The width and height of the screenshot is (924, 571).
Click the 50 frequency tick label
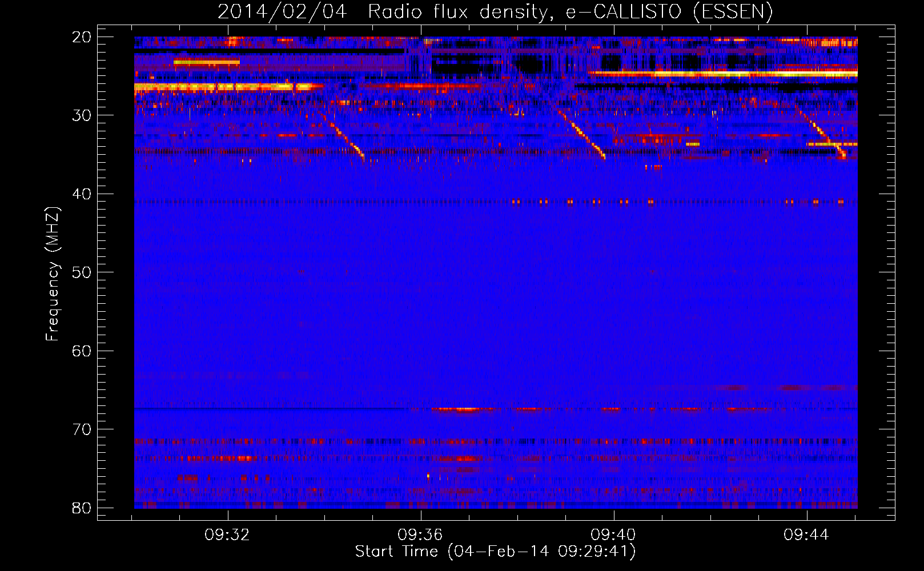pos(82,272)
